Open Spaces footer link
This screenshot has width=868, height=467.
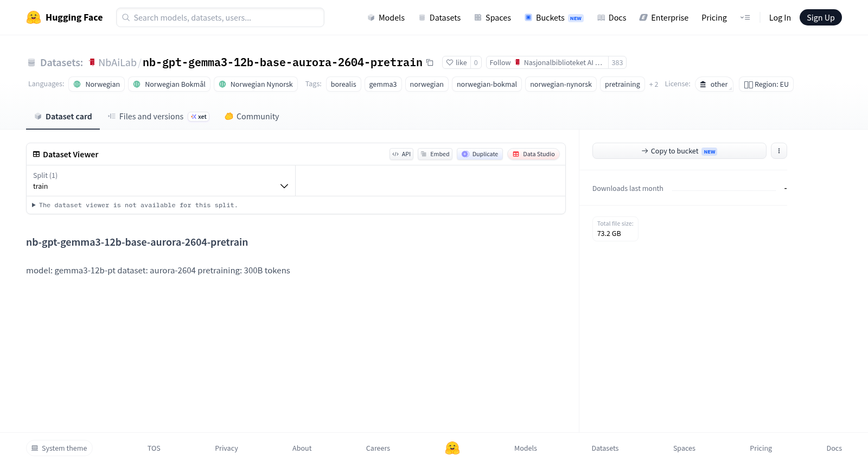pyautogui.click(x=684, y=448)
